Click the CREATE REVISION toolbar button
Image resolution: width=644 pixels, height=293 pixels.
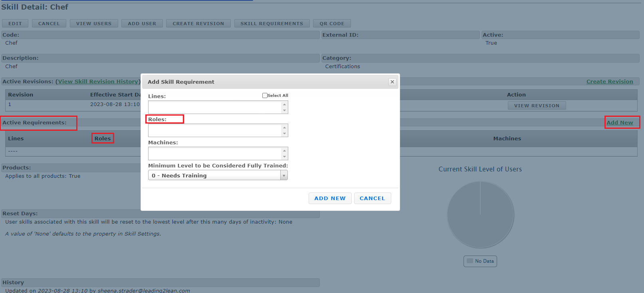(198, 24)
